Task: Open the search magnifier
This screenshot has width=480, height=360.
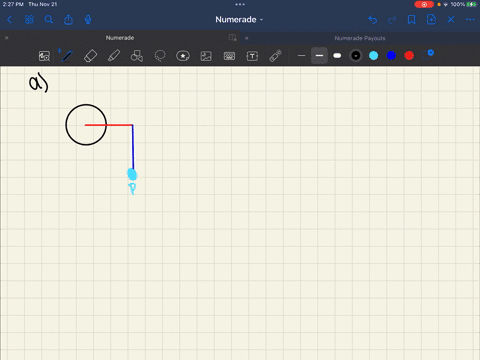Action: pos(49,20)
